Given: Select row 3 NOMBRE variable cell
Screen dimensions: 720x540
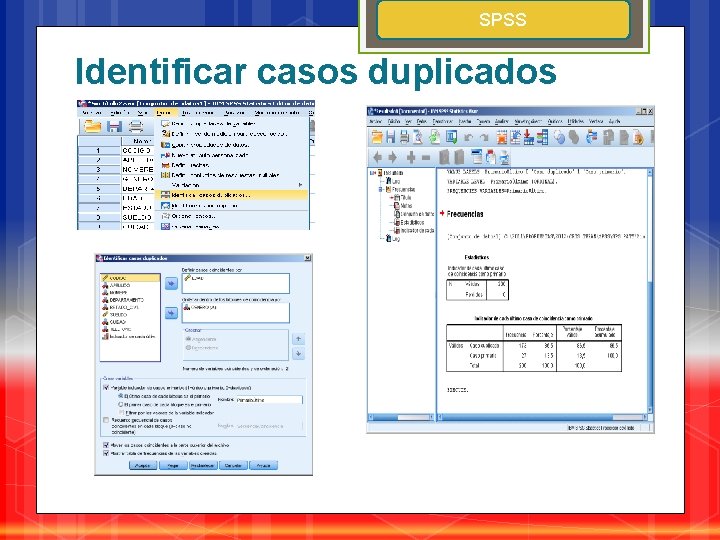Looking at the screenshot, I should pos(137,169).
